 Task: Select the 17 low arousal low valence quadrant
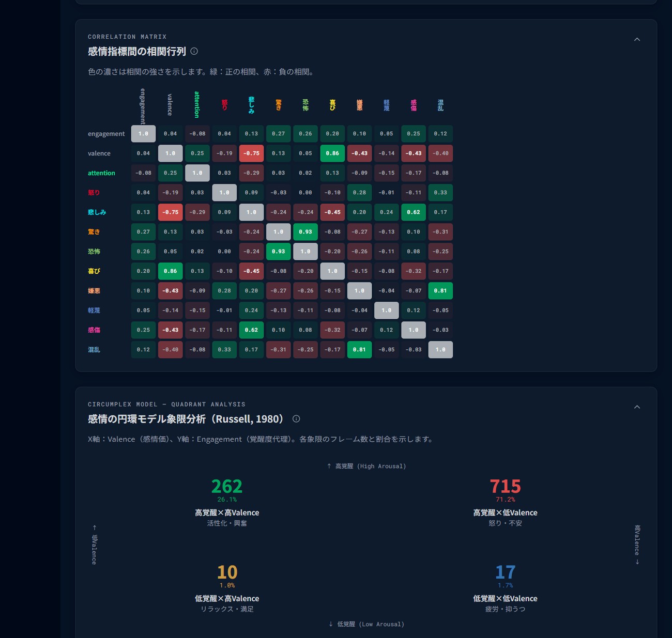pyautogui.click(x=505, y=588)
